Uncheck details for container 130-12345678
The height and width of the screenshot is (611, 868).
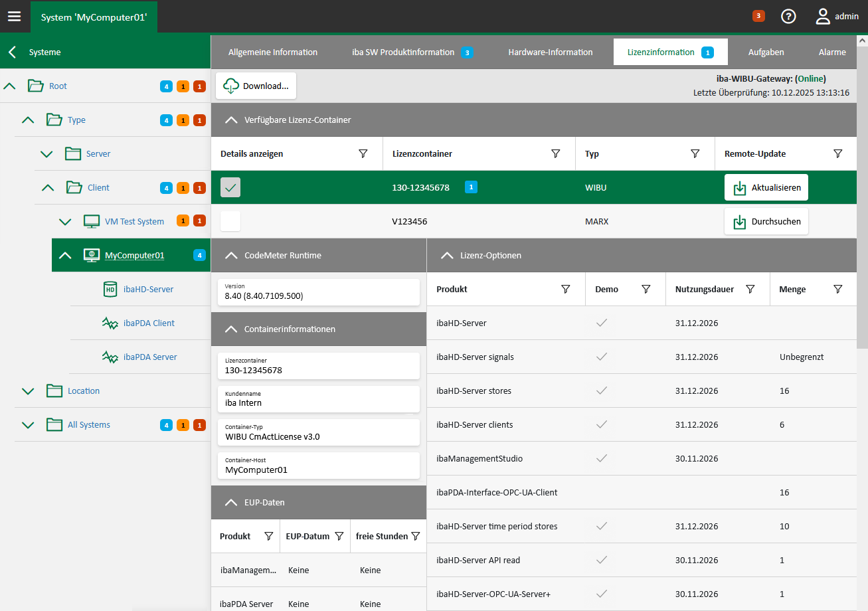click(230, 187)
